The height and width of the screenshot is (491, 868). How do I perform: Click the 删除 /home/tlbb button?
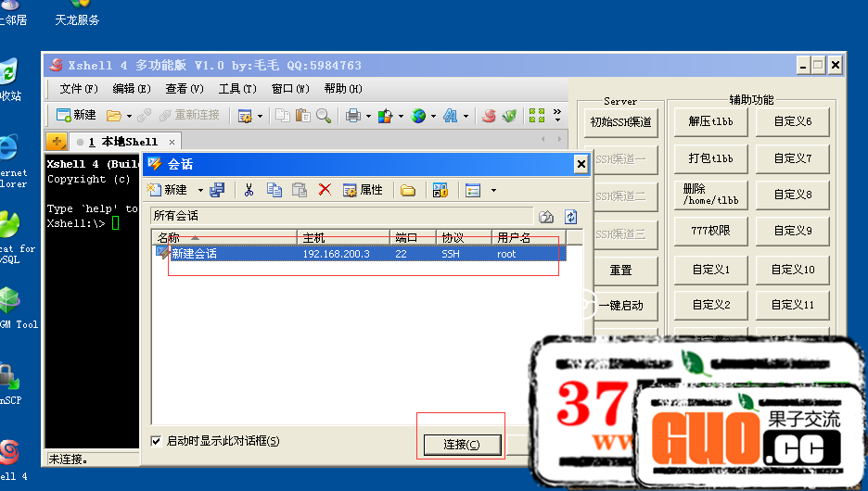(710, 195)
